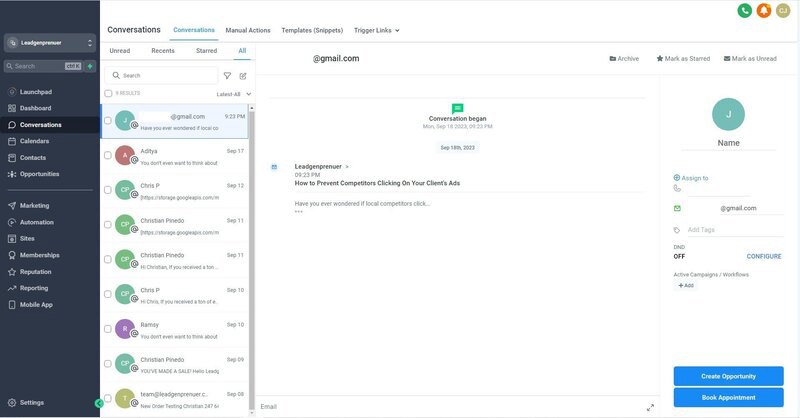Click the compose new message icon
The width and height of the screenshot is (800, 418).
pos(243,76)
